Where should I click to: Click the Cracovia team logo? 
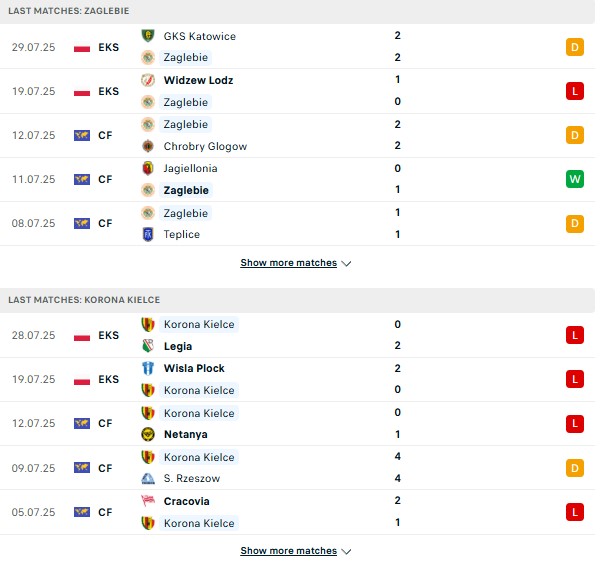point(148,501)
